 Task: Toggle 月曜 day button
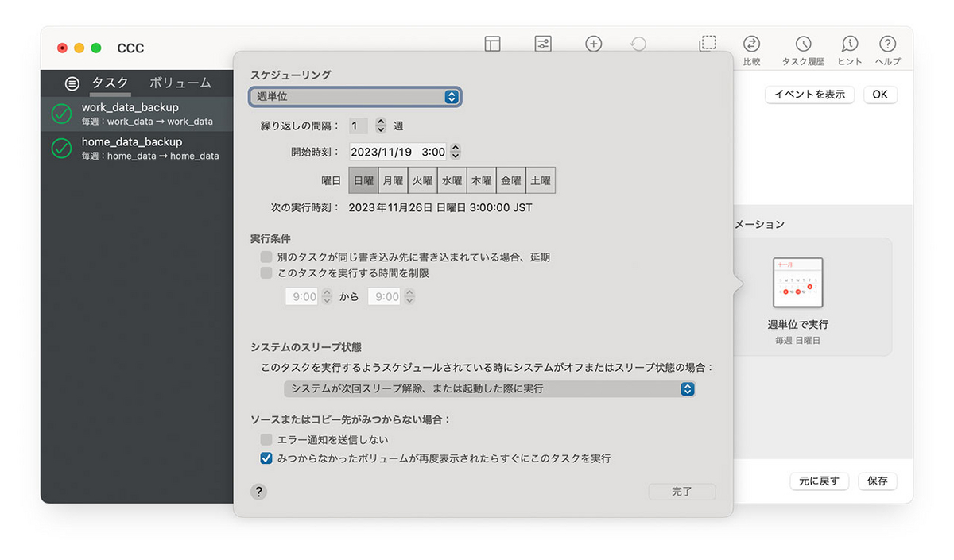393,180
